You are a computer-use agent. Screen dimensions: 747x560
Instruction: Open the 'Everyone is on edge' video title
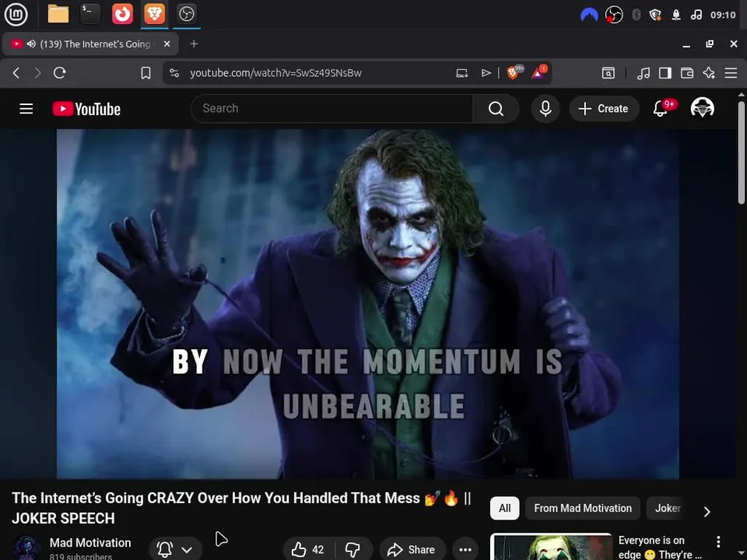(x=660, y=548)
